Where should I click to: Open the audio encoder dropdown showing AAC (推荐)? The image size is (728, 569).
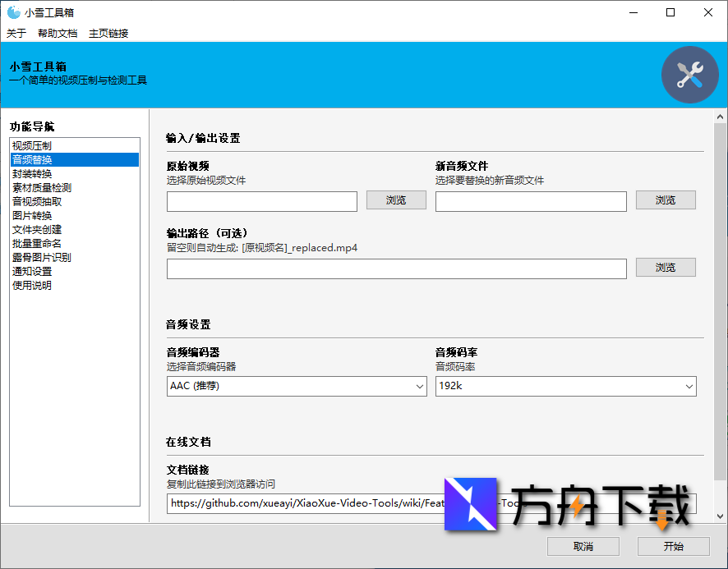pyautogui.click(x=296, y=386)
